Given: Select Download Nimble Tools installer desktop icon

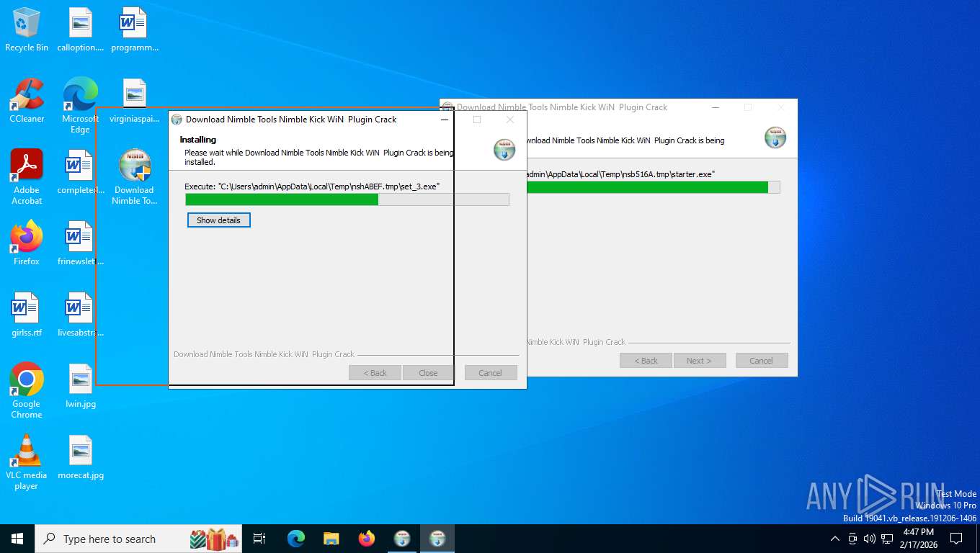Looking at the screenshot, I should 134,177.
